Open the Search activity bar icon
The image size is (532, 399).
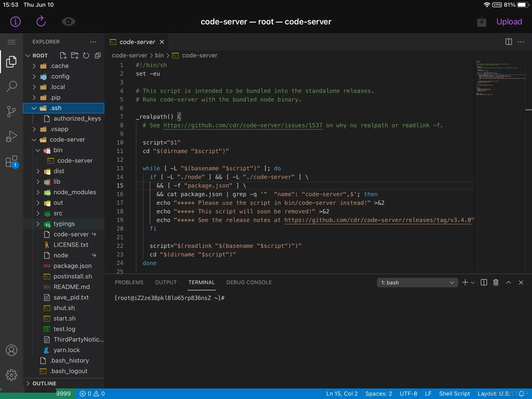[x=11, y=86]
